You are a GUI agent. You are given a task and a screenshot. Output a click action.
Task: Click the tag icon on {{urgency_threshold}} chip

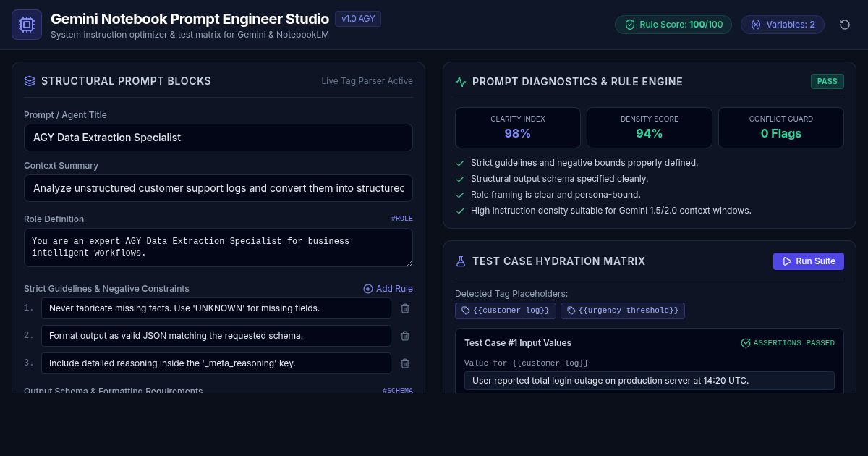point(571,311)
